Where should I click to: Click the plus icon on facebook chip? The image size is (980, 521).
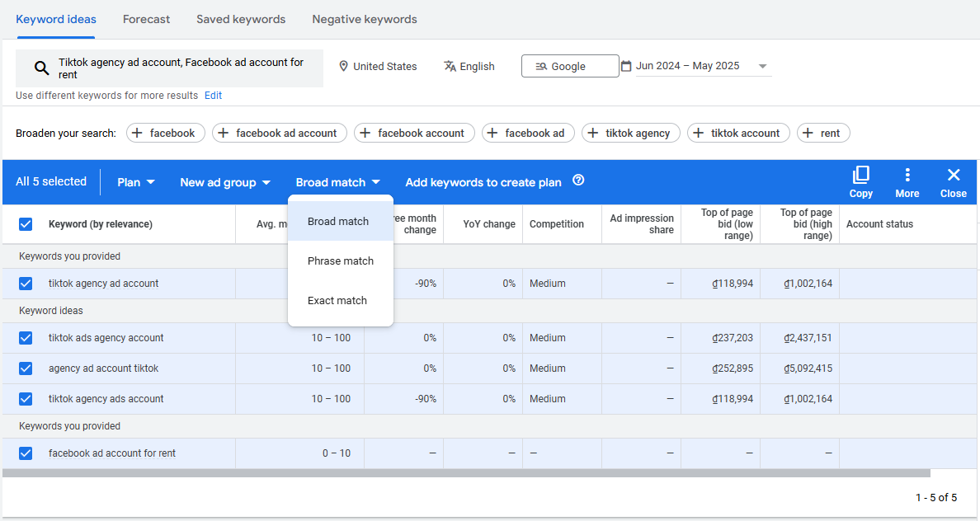[137, 133]
